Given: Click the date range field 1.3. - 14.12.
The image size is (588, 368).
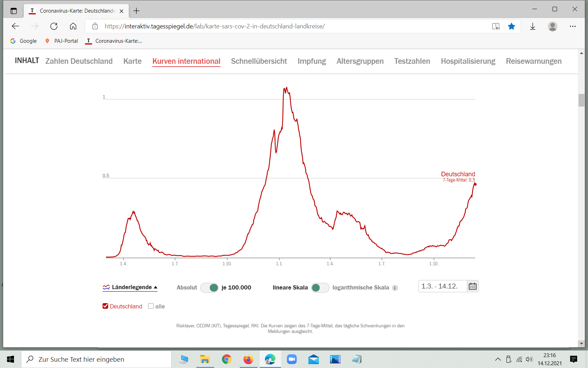Looking at the screenshot, I should [442, 286].
